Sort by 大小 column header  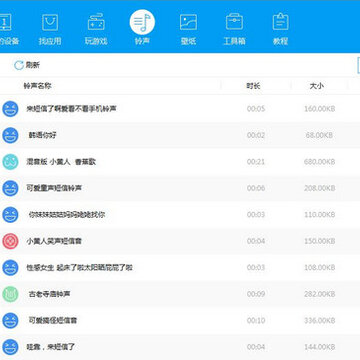click(x=317, y=86)
